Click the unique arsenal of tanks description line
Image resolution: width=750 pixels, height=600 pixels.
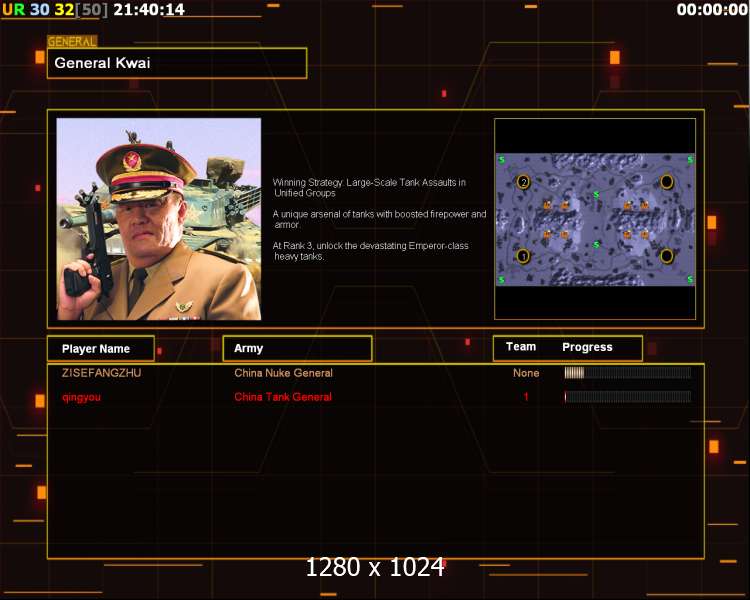[379, 219]
